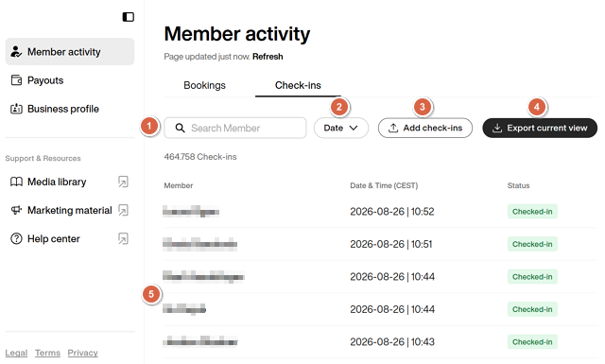
Task: Open the Terms link
Action: 47,353
